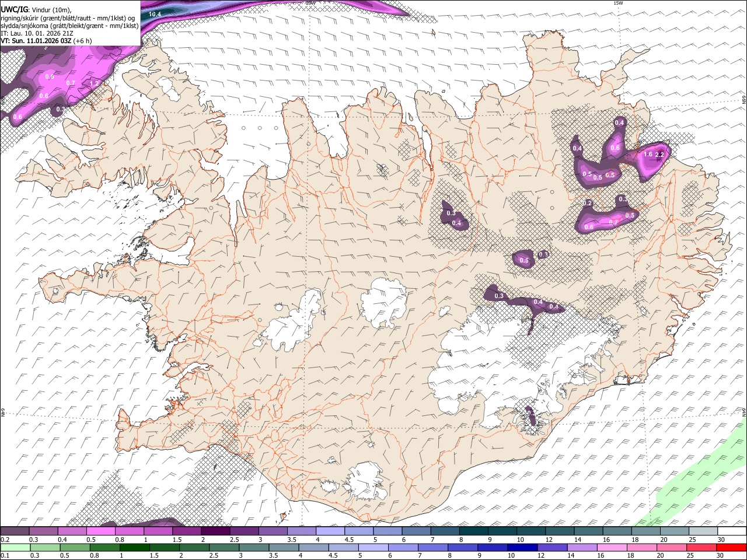Click the 1.6 snowfall value on map
The image size is (747, 560).
tap(648, 155)
